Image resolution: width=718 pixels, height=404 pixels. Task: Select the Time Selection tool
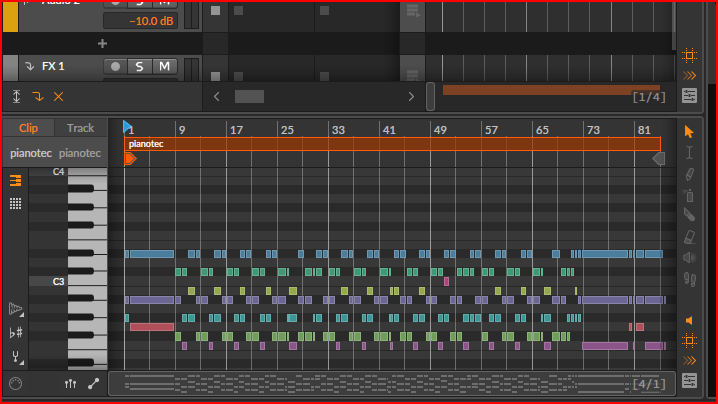[x=689, y=152]
